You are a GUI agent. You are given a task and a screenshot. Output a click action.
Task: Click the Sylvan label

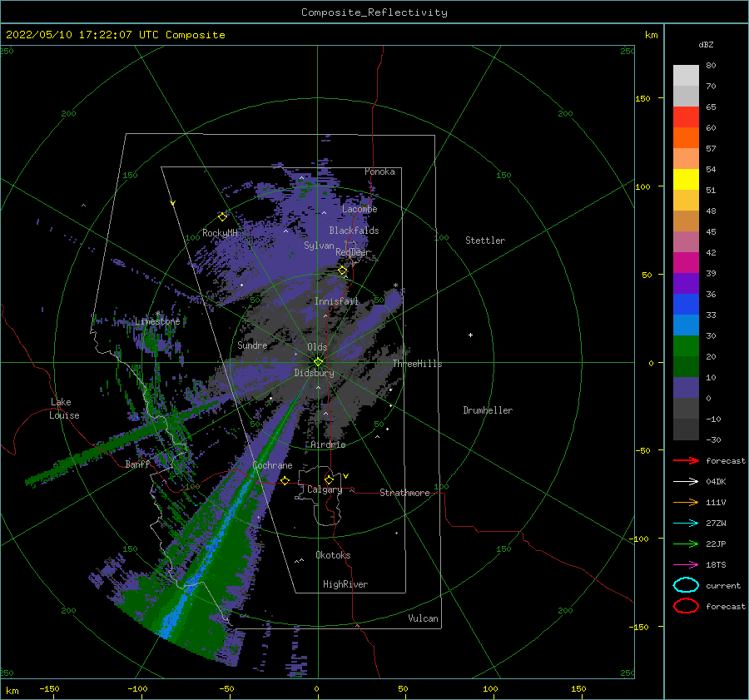coord(319,246)
